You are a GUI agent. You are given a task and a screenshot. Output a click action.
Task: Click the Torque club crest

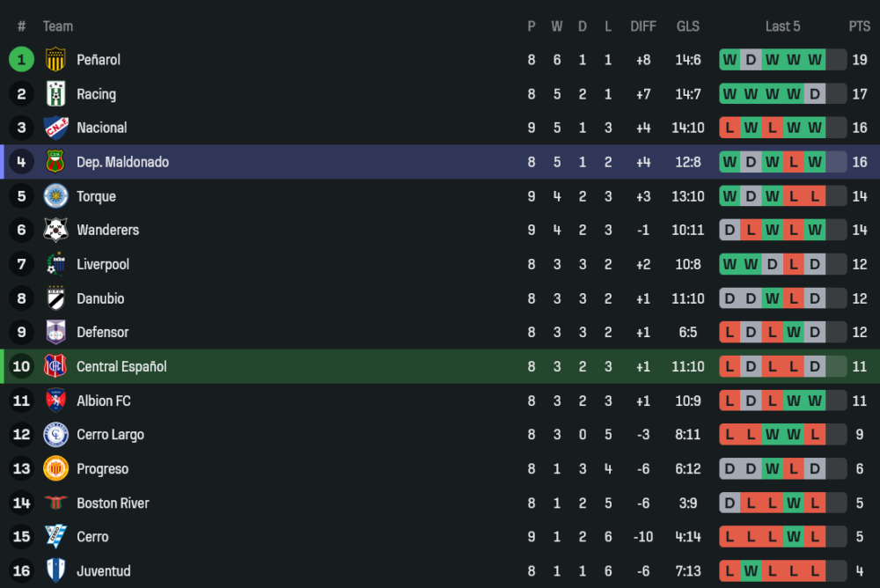(x=55, y=196)
